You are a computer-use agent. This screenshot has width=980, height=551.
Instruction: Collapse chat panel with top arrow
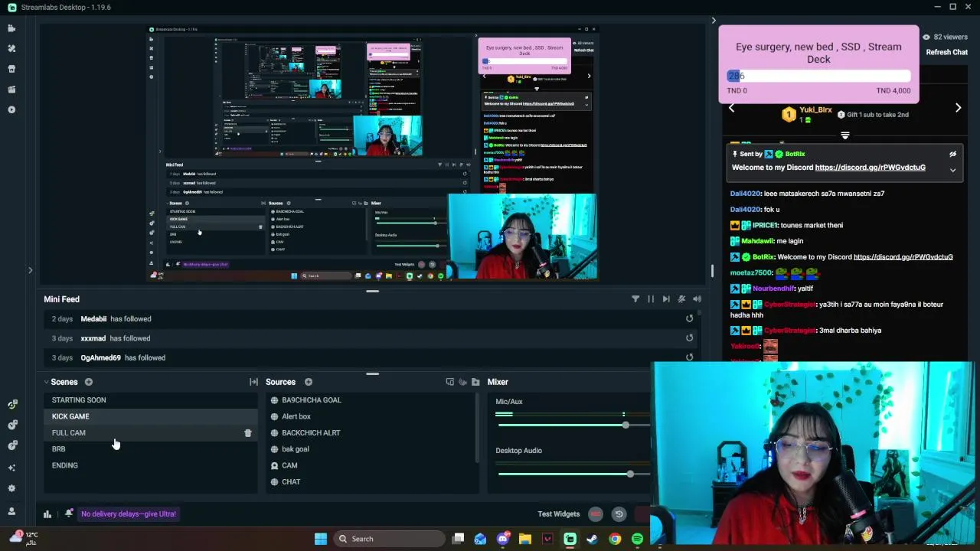(x=714, y=21)
